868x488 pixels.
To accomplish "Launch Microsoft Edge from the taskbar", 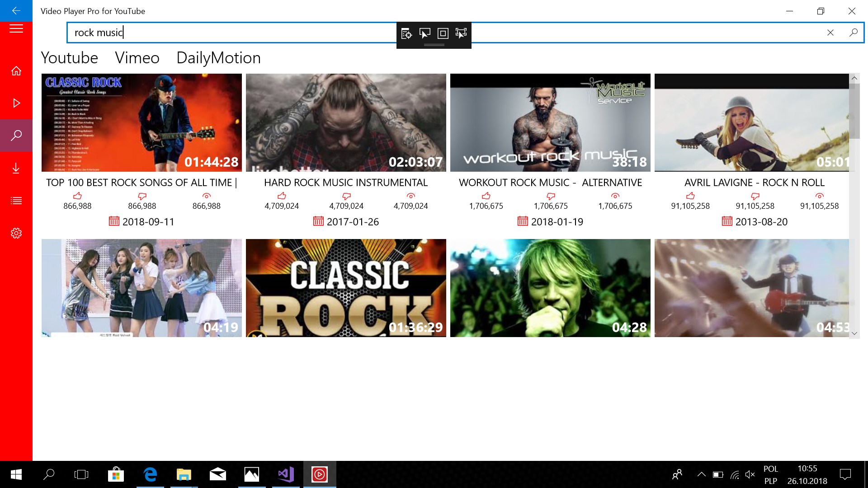I will tap(150, 474).
